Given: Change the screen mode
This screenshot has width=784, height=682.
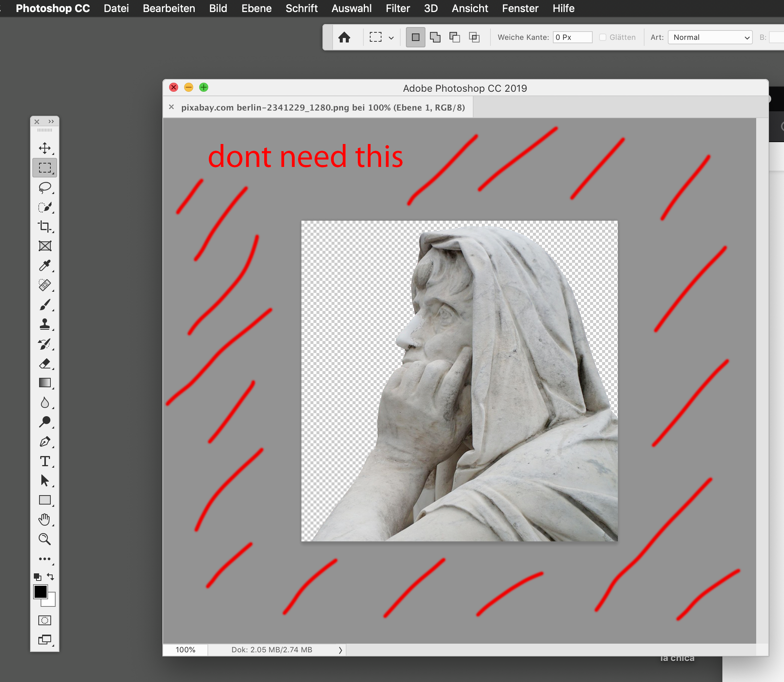Looking at the screenshot, I should point(44,640).
